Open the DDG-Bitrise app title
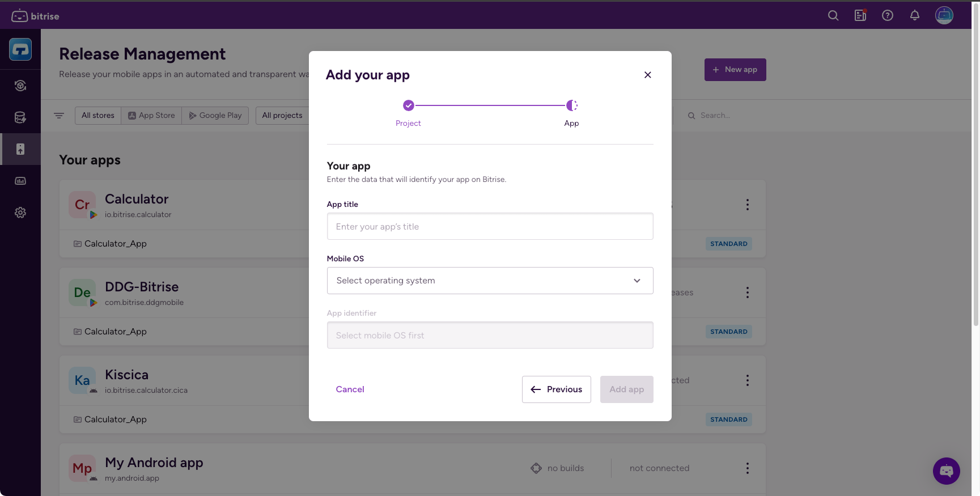This screenshot has height=496, width=980. click(142, 287)
